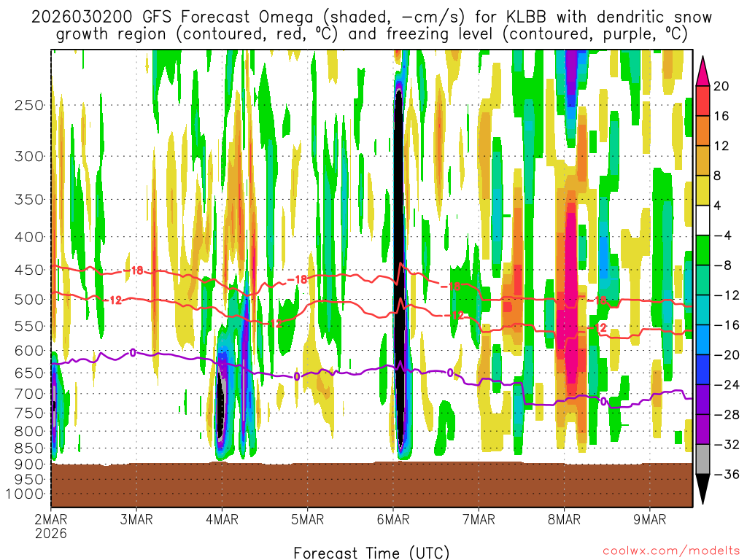Click the red 16 to 20 color swatch
The width and height of the screenshot is (747, 560).
point(703,101)
